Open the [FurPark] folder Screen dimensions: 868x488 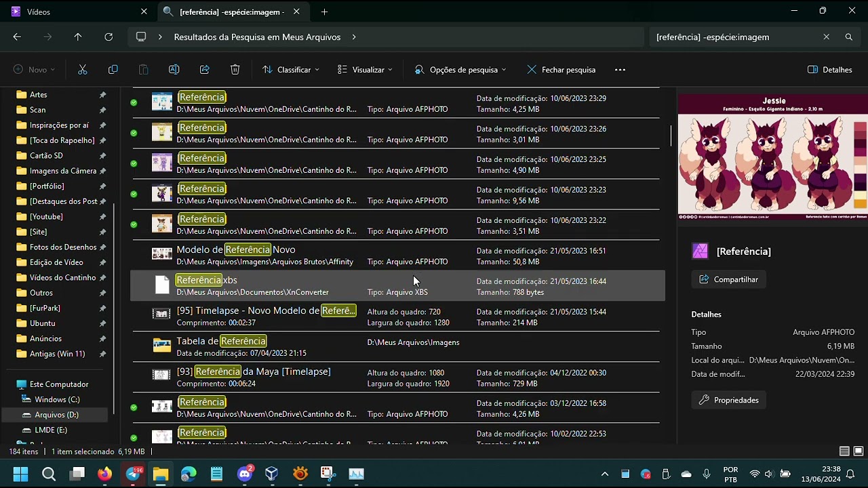click(45, 308)
